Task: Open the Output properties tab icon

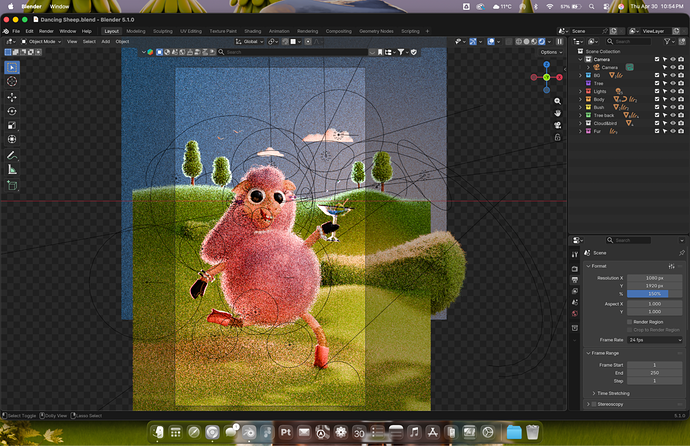Action: pos(575,280)
